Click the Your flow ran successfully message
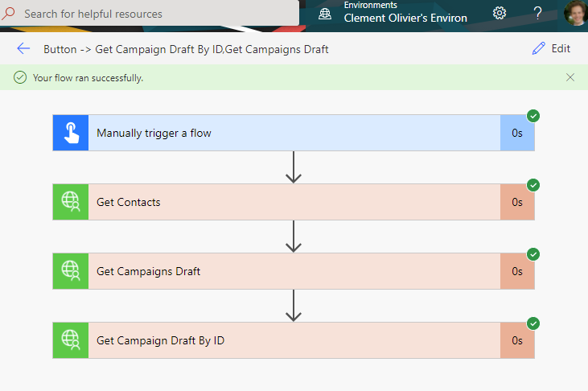This screenshot has height=391, width=588. tap(88, 78)
